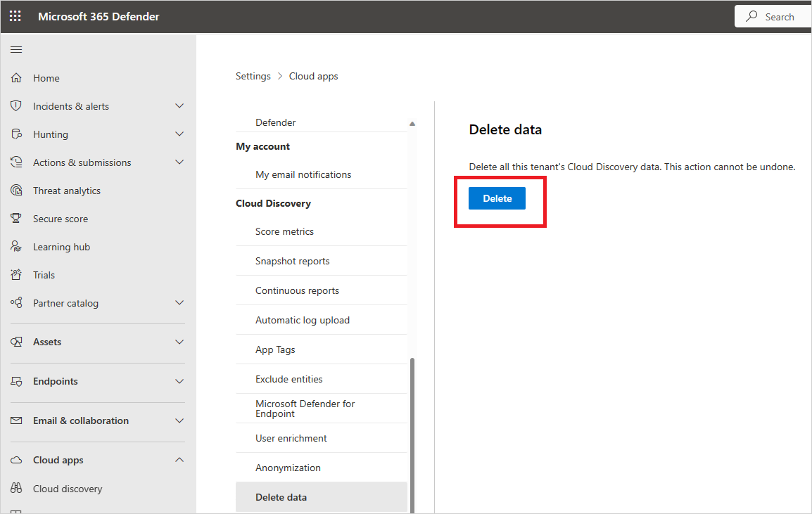
Task: Expand the Partner catalog chevron
Action: tap(179, 303)
